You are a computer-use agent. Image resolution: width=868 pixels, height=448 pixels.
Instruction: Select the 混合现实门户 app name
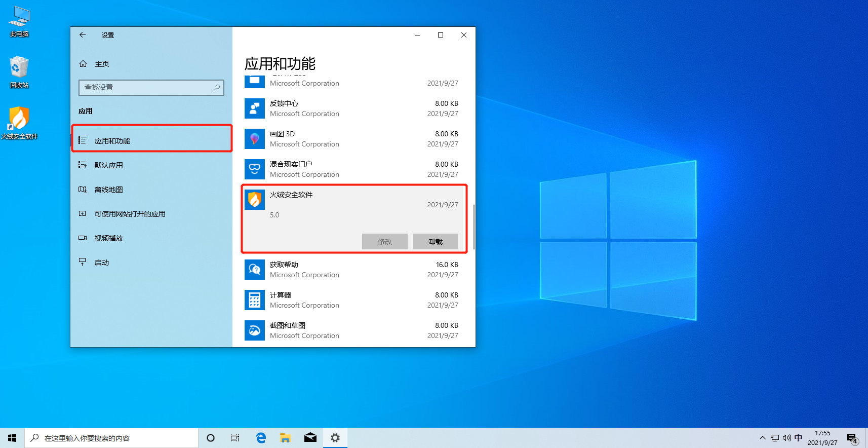click(x=291, y=164)
